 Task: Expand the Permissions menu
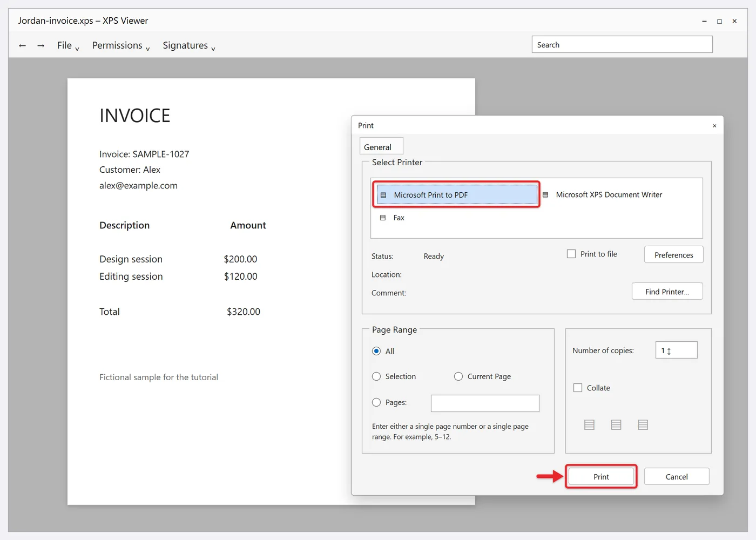pos(121,45)
